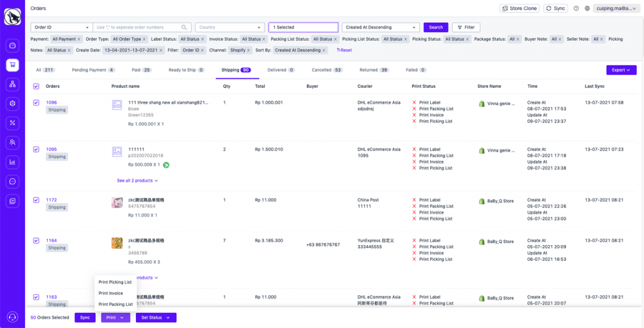The width and height of the screenshot is (644, 328).
Task: Choose Print Packing List from menu
Action: point(116,305)
